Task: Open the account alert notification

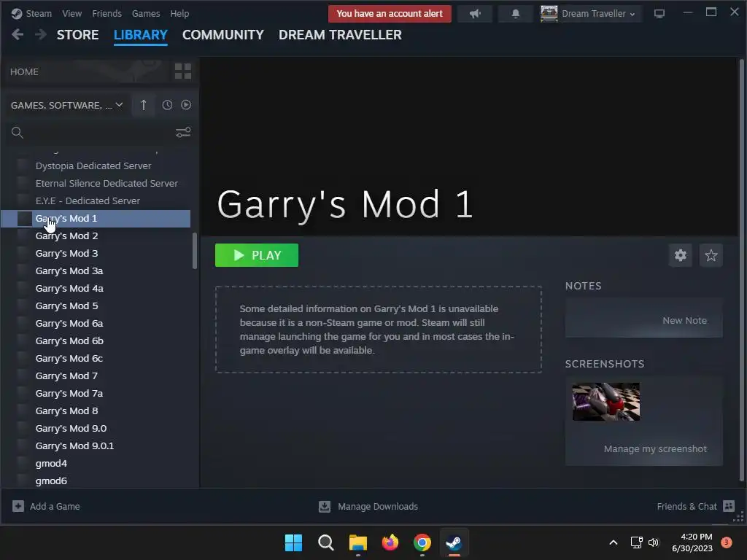Action: 390,13
